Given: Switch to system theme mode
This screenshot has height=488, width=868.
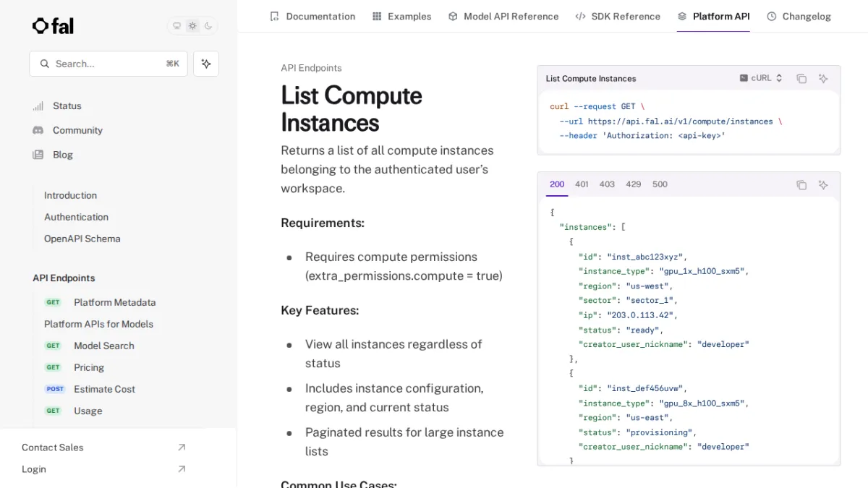Looking at the screenshot, I should (176, 26).
